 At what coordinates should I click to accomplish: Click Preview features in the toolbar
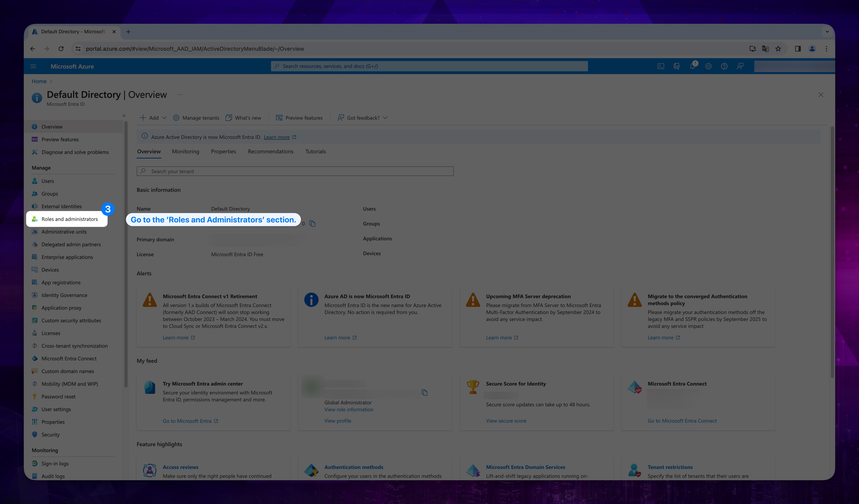click(x=299, y=117)
